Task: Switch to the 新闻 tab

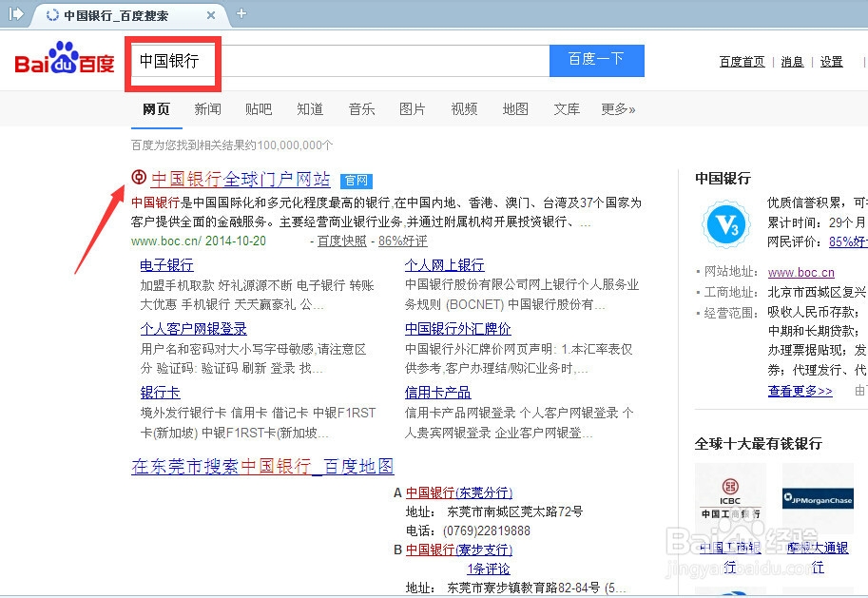Action: click(x=207, y=109)
